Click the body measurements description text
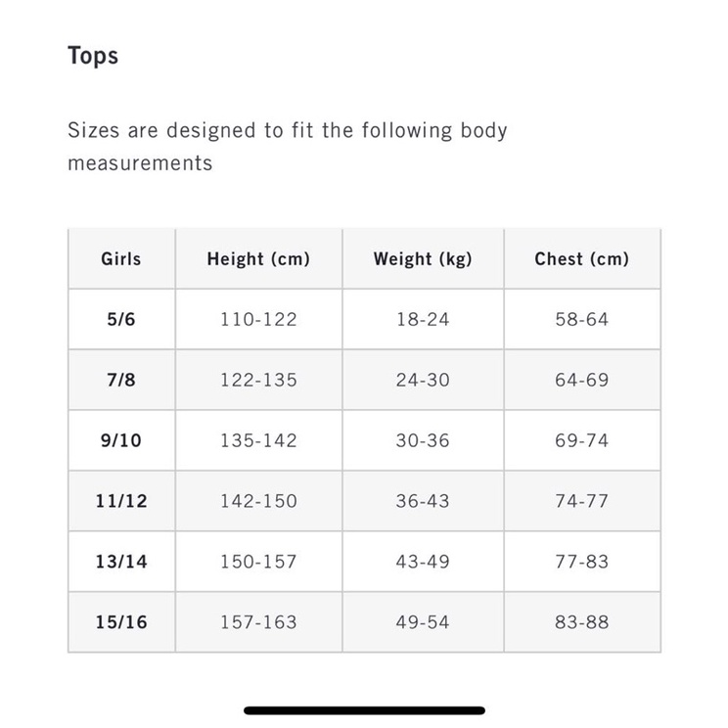 [288, 146]
